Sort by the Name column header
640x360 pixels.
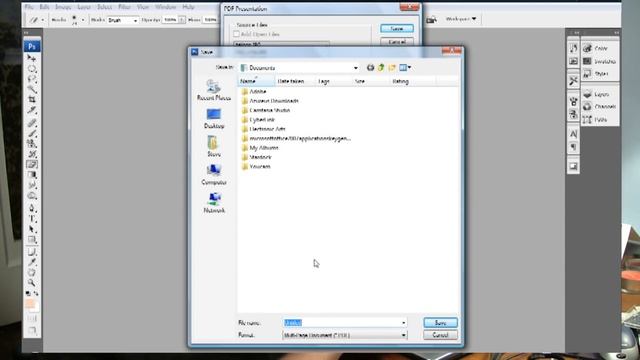point(256,81)
